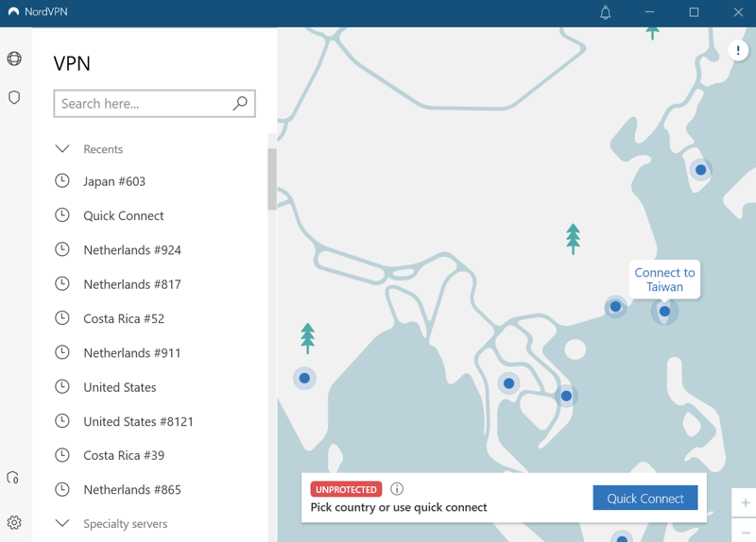Collapse the Specialty servers section
The width and height of the screenshot is (756, 542).
click(x=62, y=523)
